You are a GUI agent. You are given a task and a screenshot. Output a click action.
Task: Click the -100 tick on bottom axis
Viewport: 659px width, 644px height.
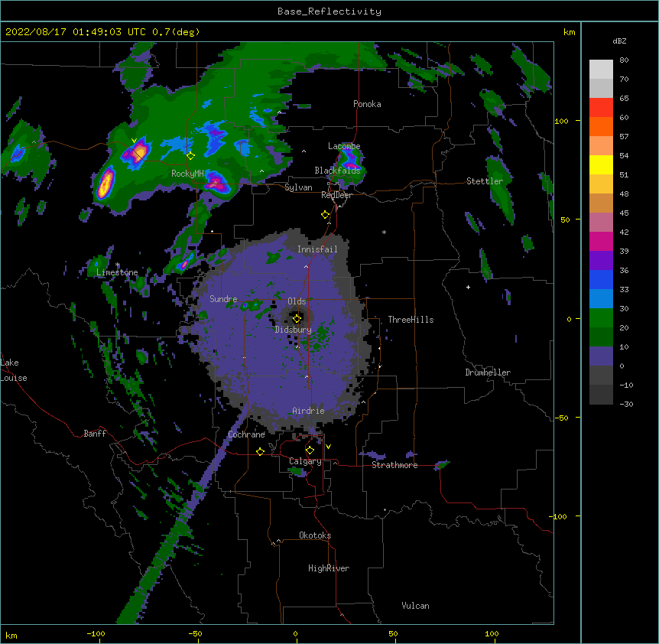coord(96,634)
